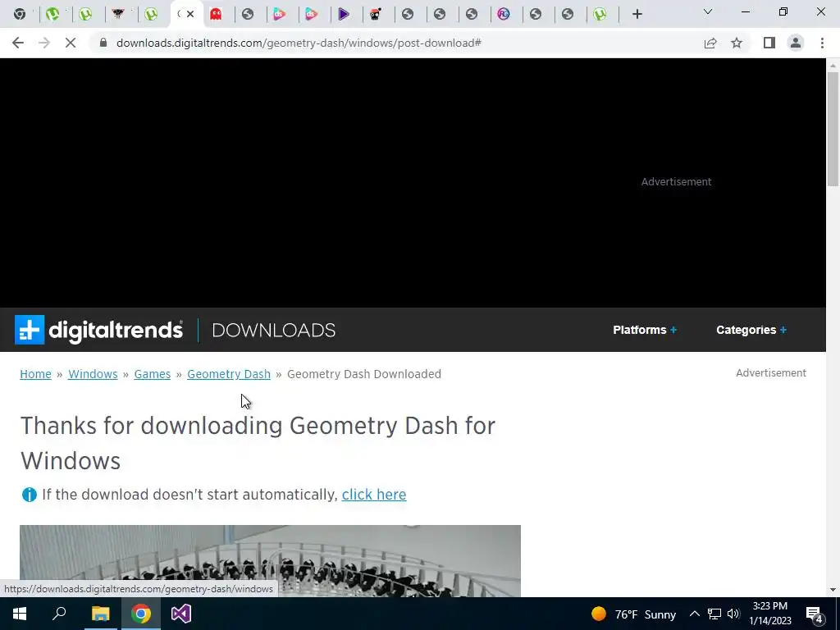Open the Windows breadcrumb link
This screenshot has width=840, height=630.
coord(93,374)
